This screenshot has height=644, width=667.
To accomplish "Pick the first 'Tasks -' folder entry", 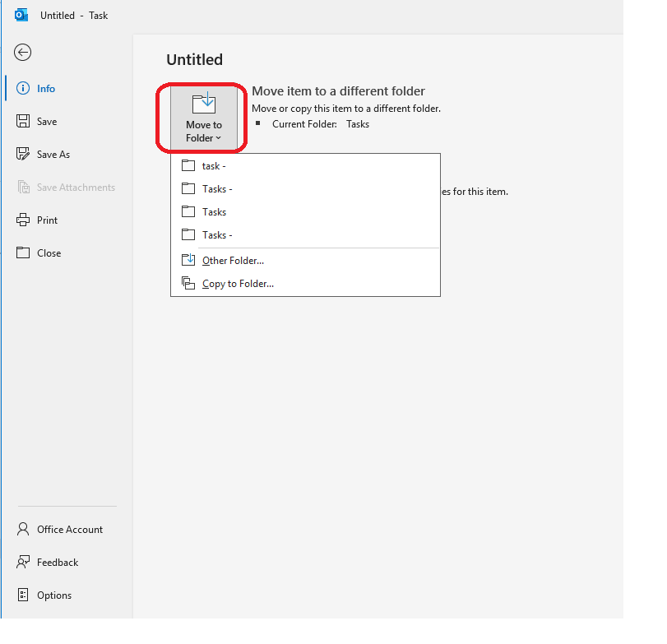I will click(x=305, y=189).
